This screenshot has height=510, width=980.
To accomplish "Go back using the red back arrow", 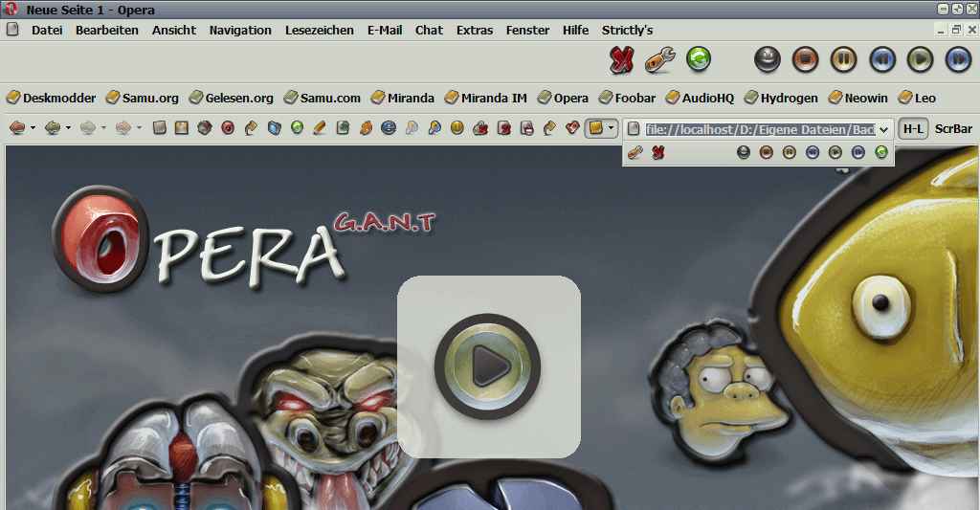I will click(17, 128).
